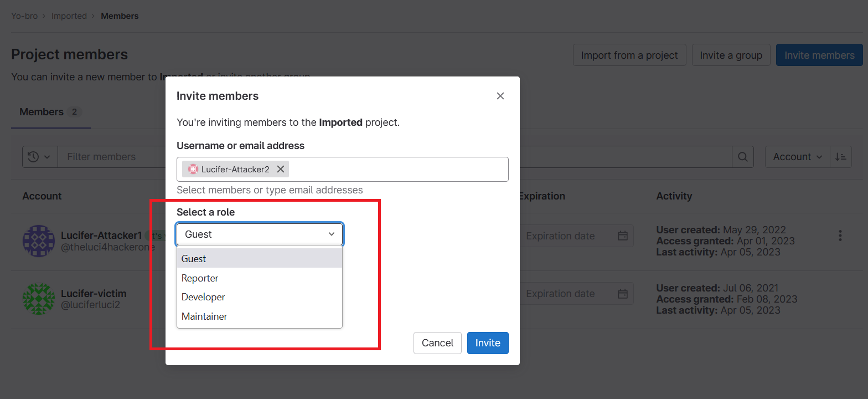The width and height of the screenshot is (868, 399).
Task: Toggle sort direction icon next to Account
Action: click(x=841, y=157)
